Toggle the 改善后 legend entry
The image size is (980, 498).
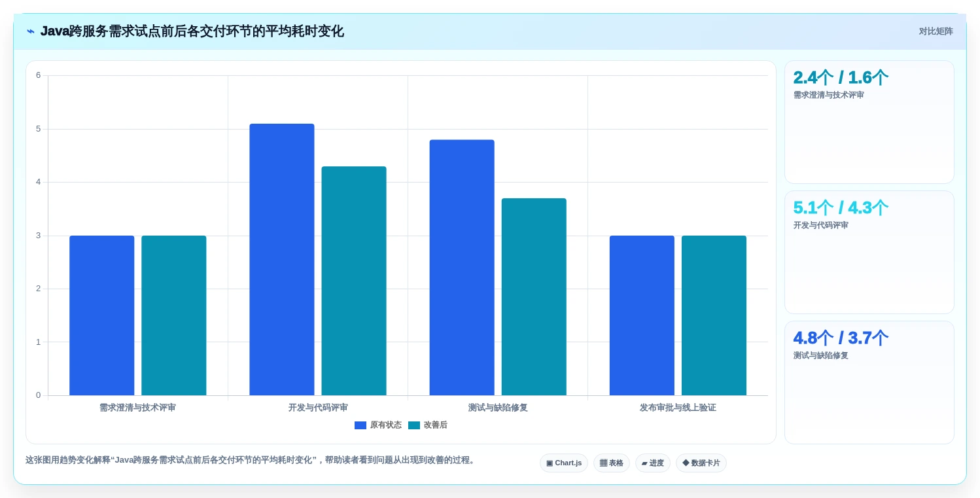(428, 425)
